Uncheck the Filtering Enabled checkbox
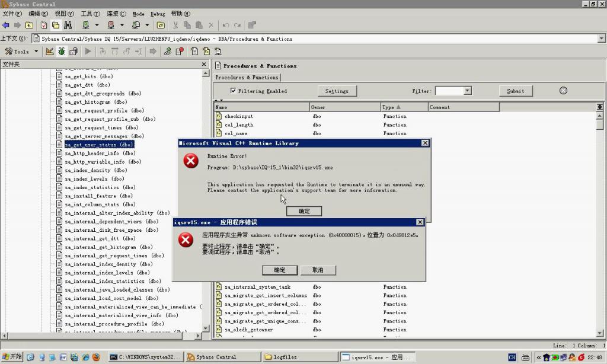Viewport: 607px width, 364px height. click(233, 91)
